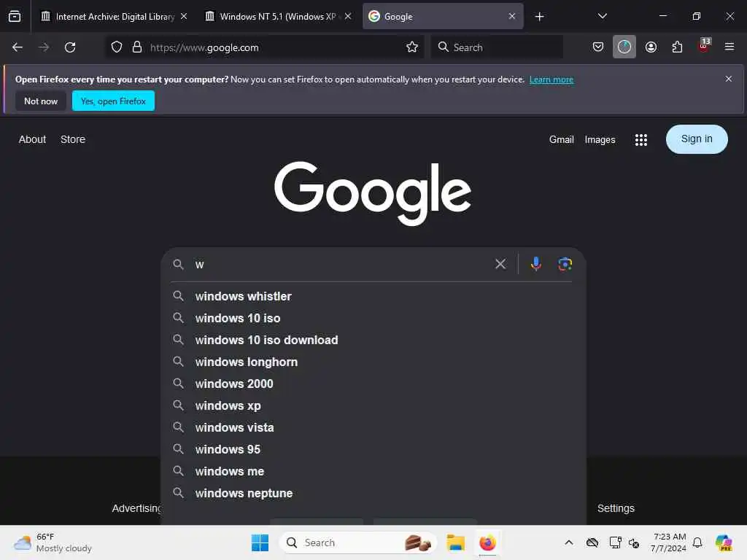The height and width of the screenshot is (560, 747).
Task: Open the Windows Start menu
Action: [x=260, y=542]
